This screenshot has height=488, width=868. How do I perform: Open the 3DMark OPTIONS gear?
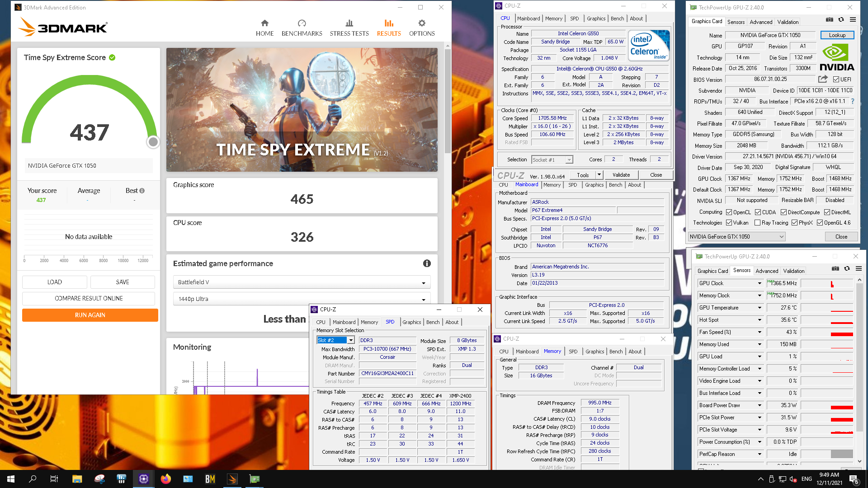click(422, 28)
